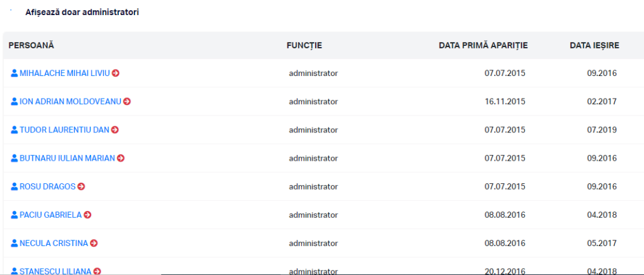Open MIHALACHE MIHAI LIVIU profile link
644x275 pixels.
pos(65,73)
